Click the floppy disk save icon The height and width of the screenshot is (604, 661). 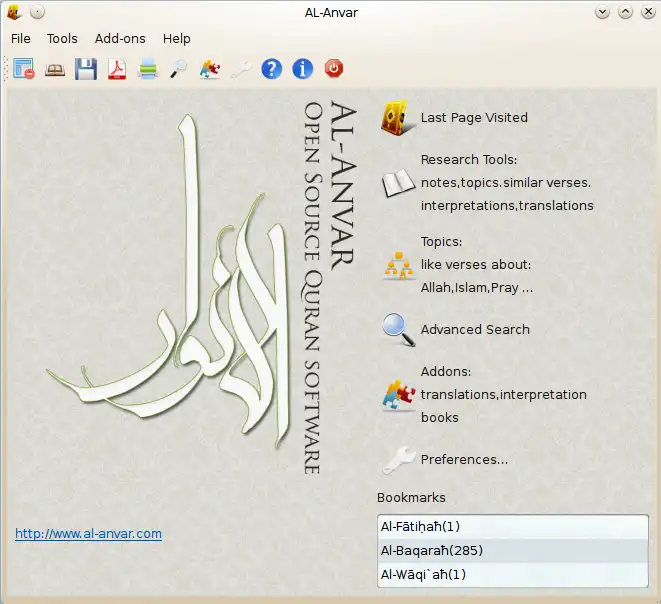coord(86,69)
